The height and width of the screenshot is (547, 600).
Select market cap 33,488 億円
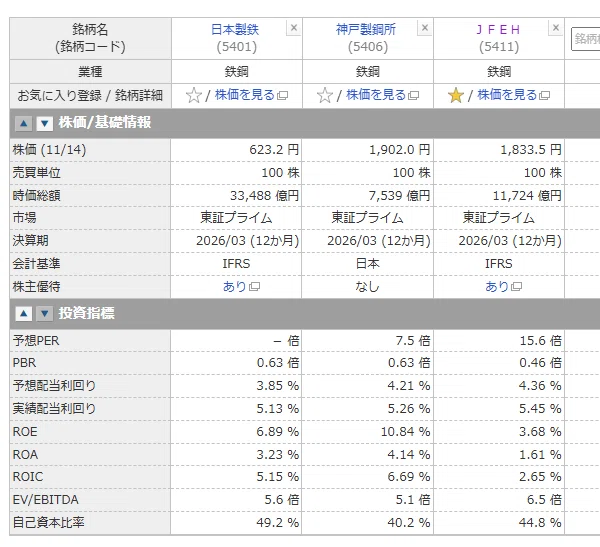point(264,196)
